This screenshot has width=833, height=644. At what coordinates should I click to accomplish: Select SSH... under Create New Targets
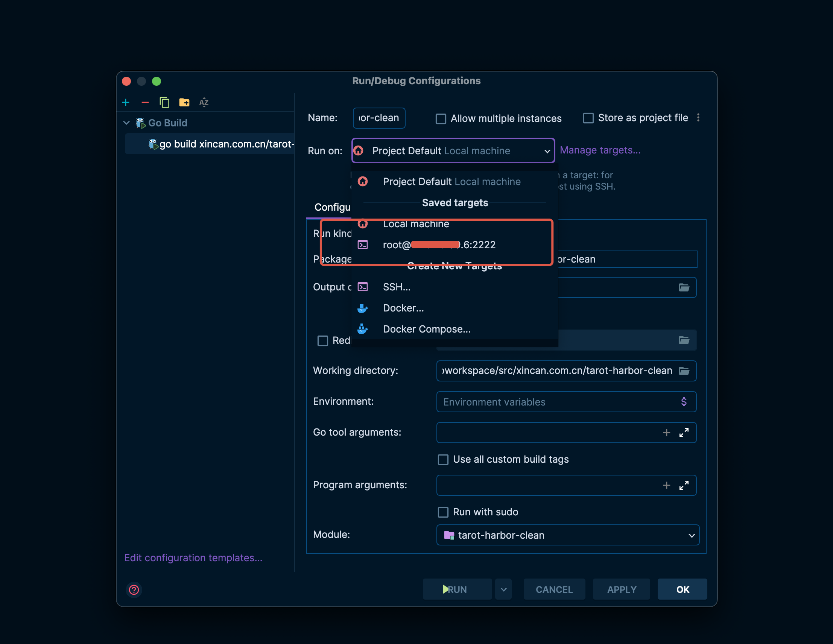pyautogui.click(x=396, y=287)
